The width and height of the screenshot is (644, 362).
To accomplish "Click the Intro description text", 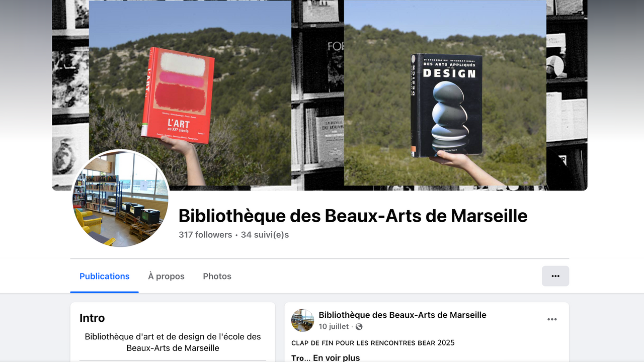I will click(x=173, y=342).
